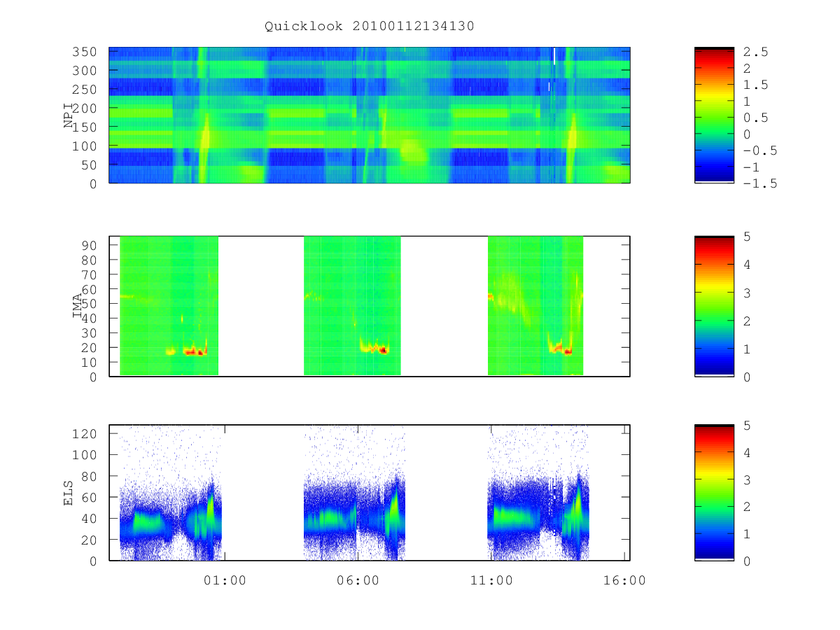Select the IMA data block above 06:00
840x630 pixels.
coord(352,306)
